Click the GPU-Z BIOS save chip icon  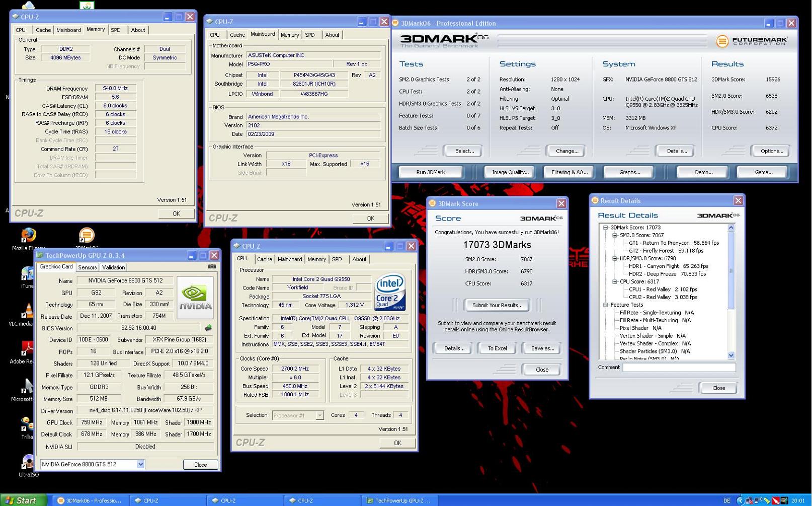tap(208, 328)
